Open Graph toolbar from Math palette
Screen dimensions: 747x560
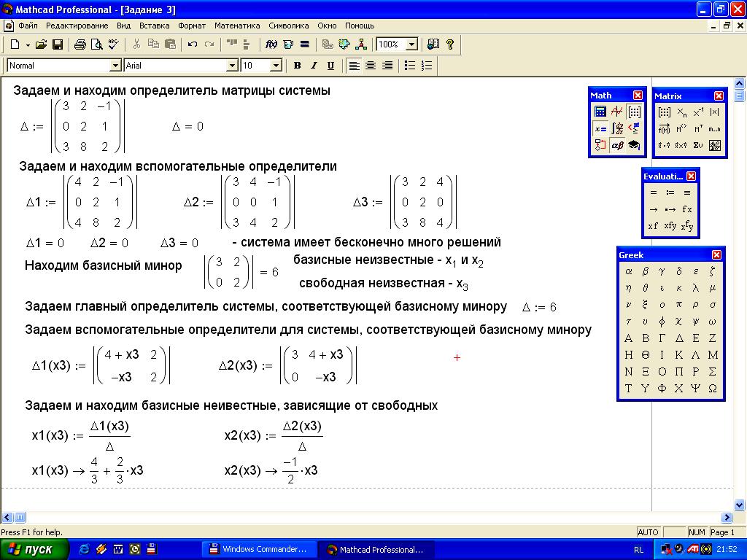coord(617,112)
